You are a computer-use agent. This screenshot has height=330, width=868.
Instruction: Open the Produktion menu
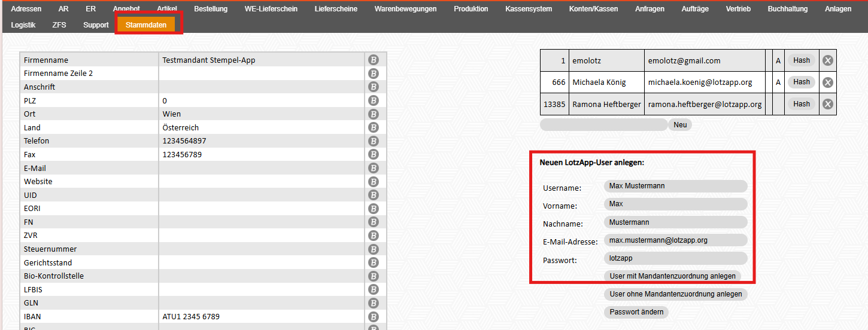[471, 9]
